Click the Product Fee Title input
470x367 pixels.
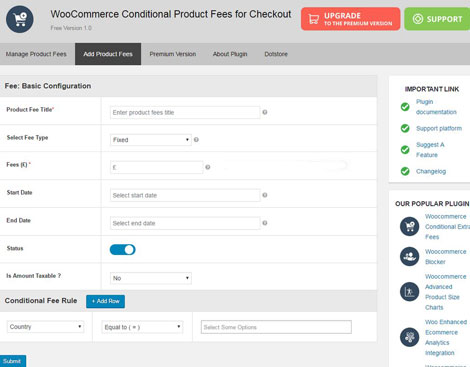(x=185, y=112)
